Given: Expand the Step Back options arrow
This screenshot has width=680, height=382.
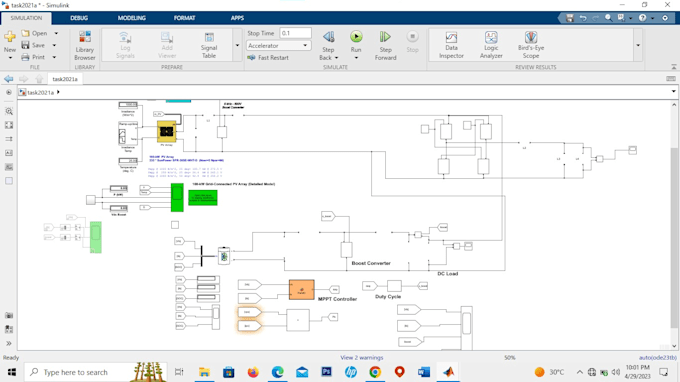Looking at the screenshot, I should pos(337,58).
